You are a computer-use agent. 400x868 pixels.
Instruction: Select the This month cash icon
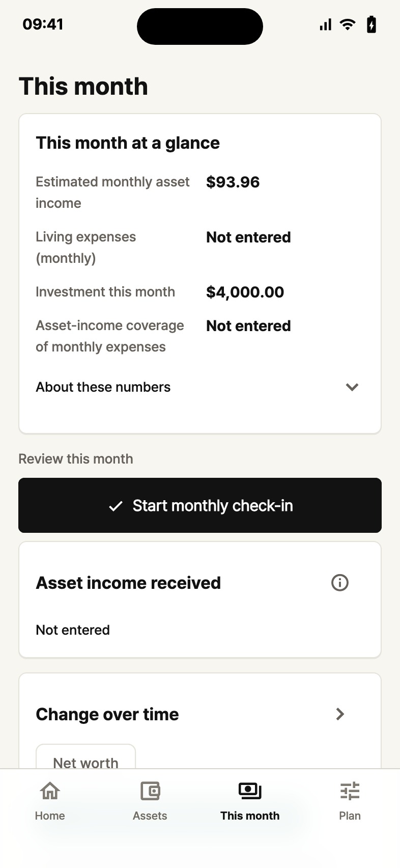pyautogui.click(x=250, y=791)
